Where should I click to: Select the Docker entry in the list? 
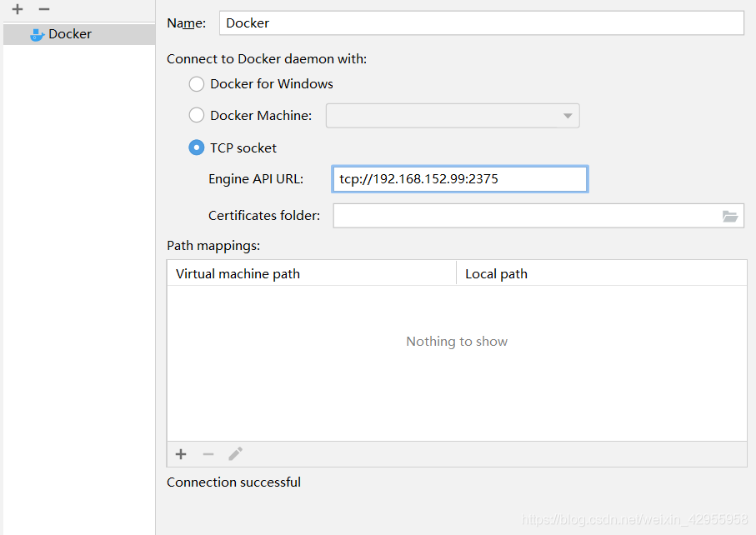click(x=79, y=34)
